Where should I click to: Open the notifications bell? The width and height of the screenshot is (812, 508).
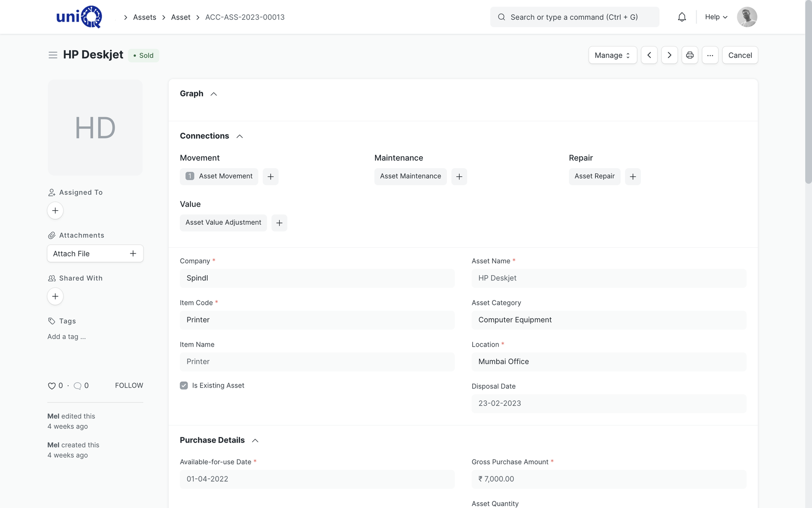682,17
